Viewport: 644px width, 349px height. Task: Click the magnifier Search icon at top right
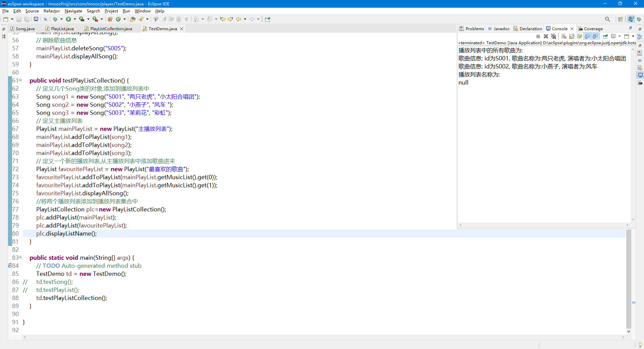pos(607,19)
